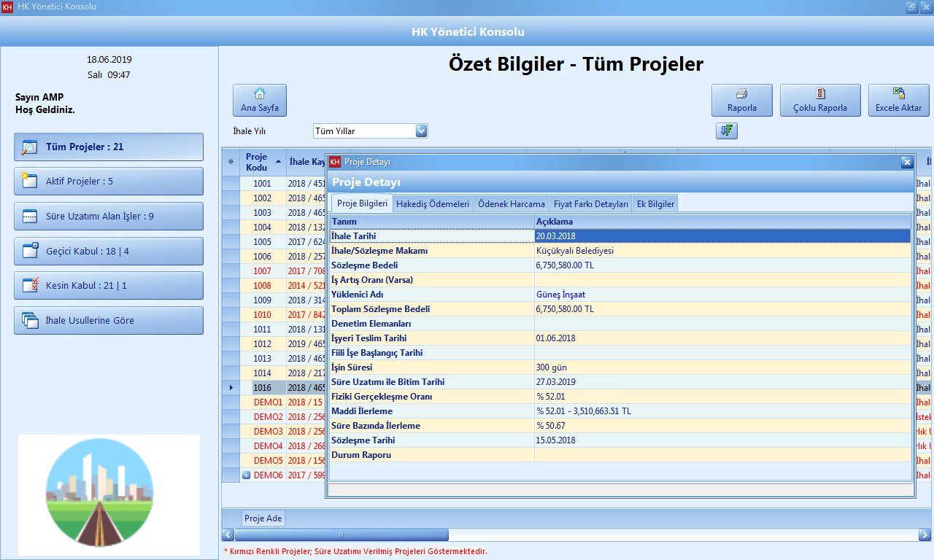Open Tüm Projeler : 21 list
Image resolution: width=934 pixels, height=560 pixels.
(109, 147)
